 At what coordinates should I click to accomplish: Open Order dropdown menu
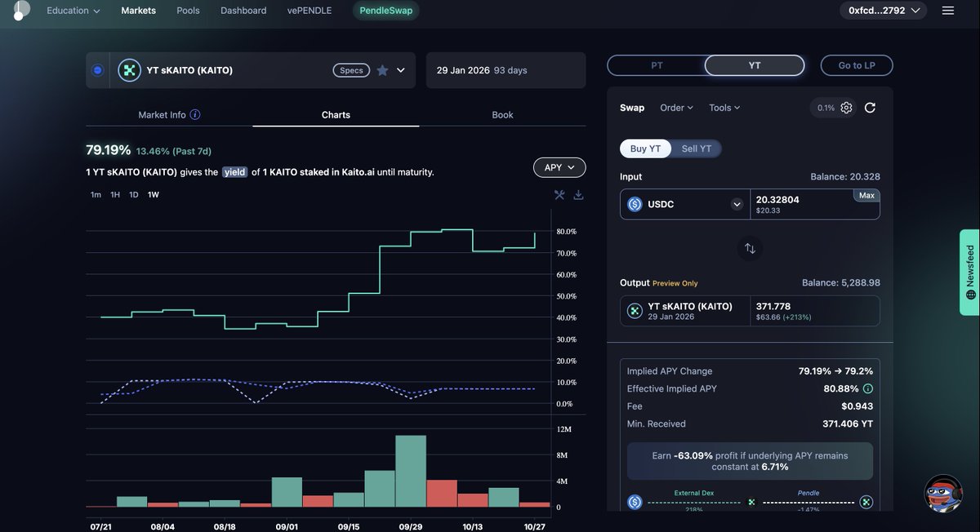coord(676,108)
